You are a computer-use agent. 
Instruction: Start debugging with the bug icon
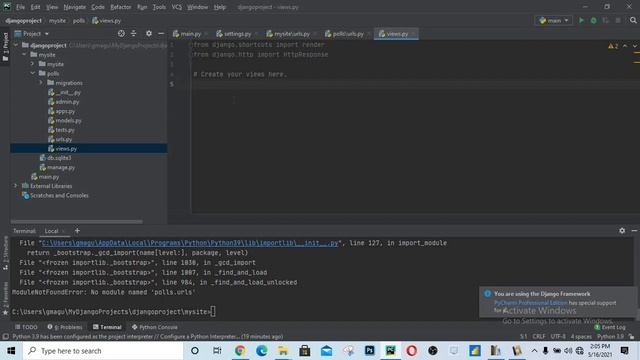pyautogui.click(x=593, y=20)
